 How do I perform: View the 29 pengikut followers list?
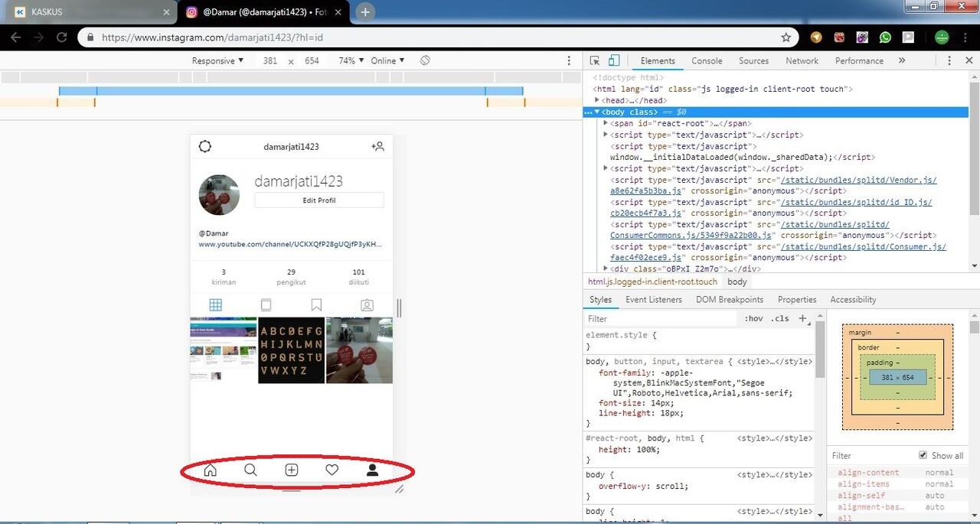[291, 277]
